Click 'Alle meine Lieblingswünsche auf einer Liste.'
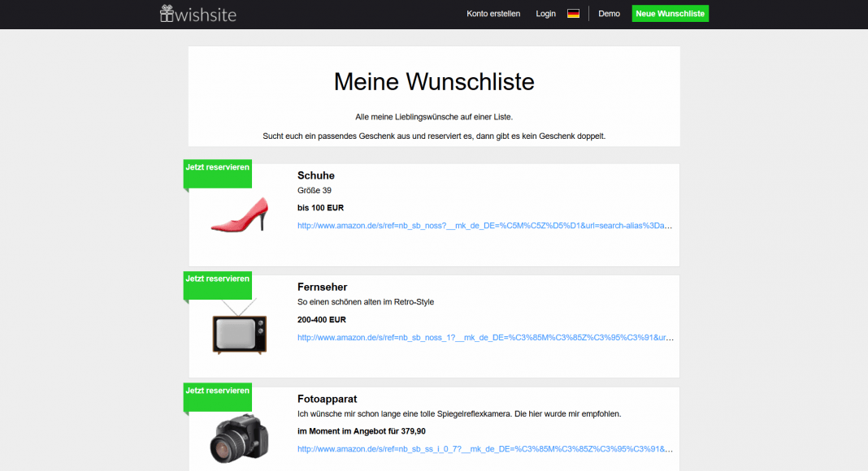Viewport: 868px width, 471px height. point(434,117)
